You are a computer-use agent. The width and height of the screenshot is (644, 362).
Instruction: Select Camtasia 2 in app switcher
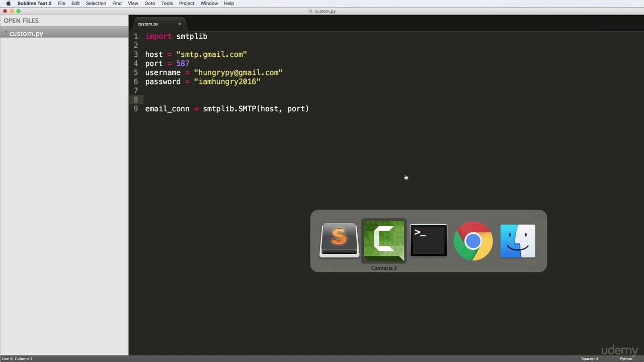[384, 241]
